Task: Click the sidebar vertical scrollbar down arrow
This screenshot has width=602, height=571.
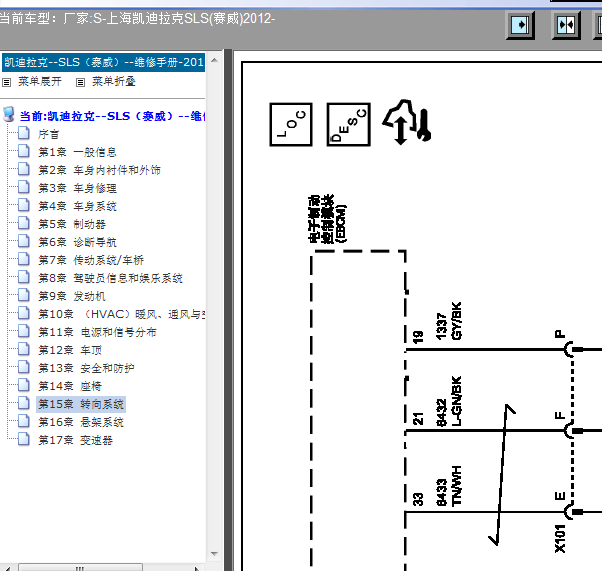Action: (x=215, y=554)
